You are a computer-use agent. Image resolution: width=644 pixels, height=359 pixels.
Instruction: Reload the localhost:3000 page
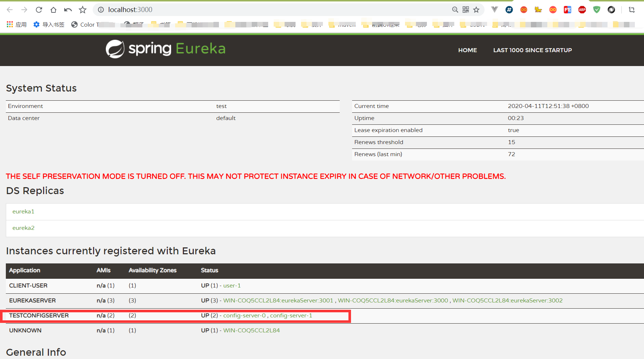point(39,10)
